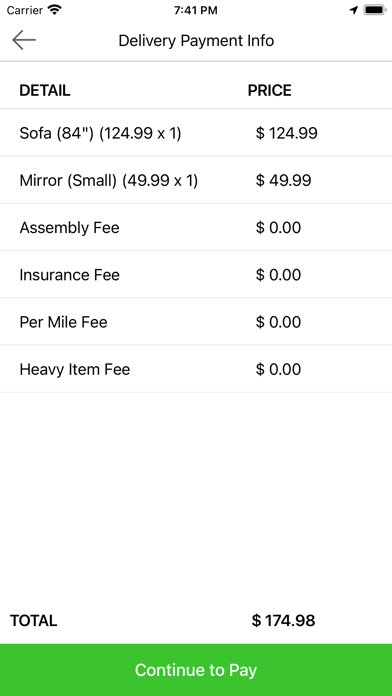The image size is (392, 696).
Task: Tap the back arrow icon
Action: pyautogui.click(x=24, y=40)
